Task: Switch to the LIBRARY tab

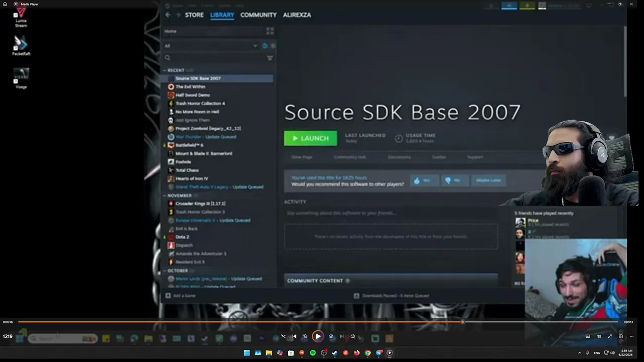Action: [222, 15]
